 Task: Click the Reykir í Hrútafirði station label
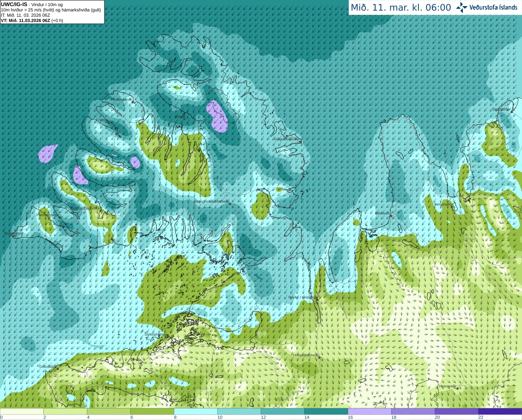[x=302, y=298]
